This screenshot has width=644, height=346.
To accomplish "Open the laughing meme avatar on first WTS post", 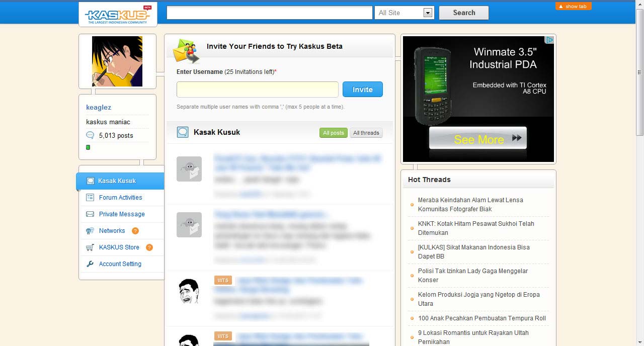I will [x=189, y=291].
